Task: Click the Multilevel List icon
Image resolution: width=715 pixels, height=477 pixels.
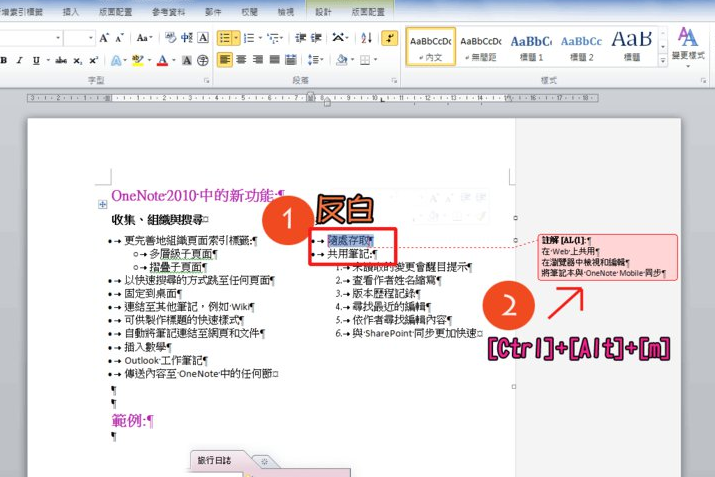Action: pyautogui.click(x=274, y=38)
